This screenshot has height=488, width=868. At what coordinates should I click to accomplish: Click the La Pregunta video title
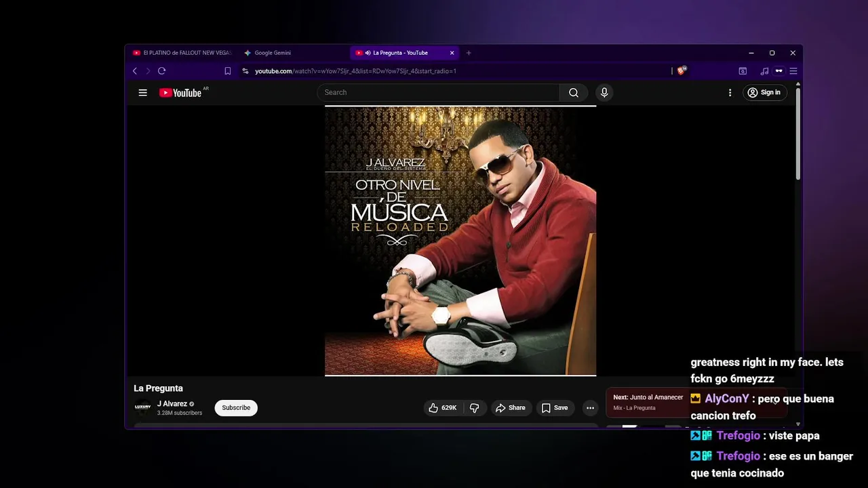(158, 388)
